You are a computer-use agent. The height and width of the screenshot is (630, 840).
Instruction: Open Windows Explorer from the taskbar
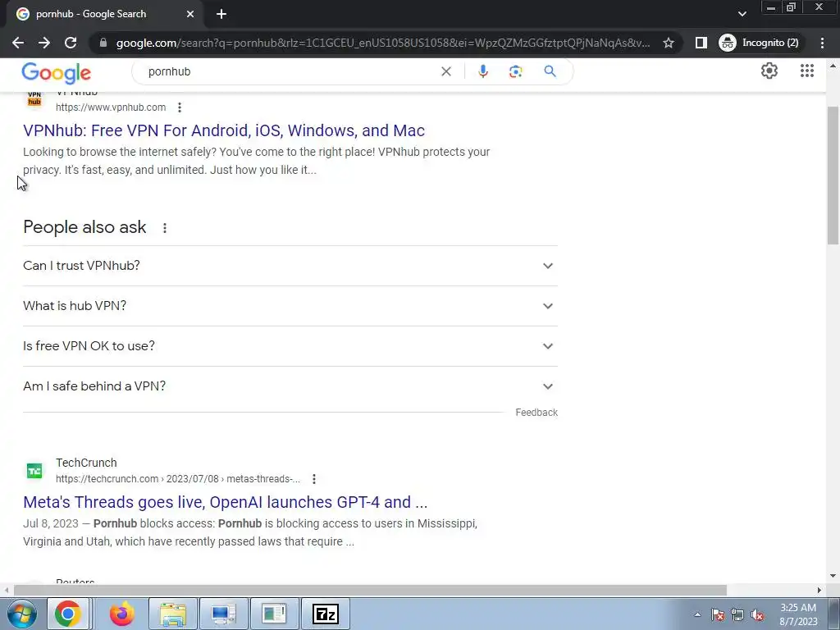tap(172, 614)
